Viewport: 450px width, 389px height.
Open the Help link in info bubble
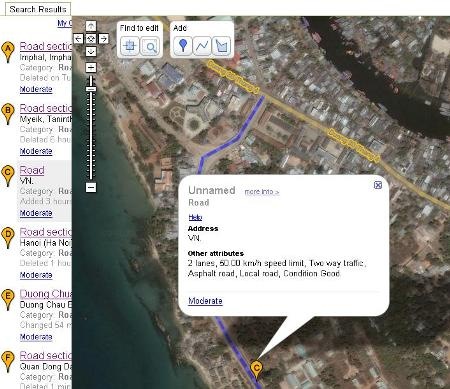[x=195, y=217]
